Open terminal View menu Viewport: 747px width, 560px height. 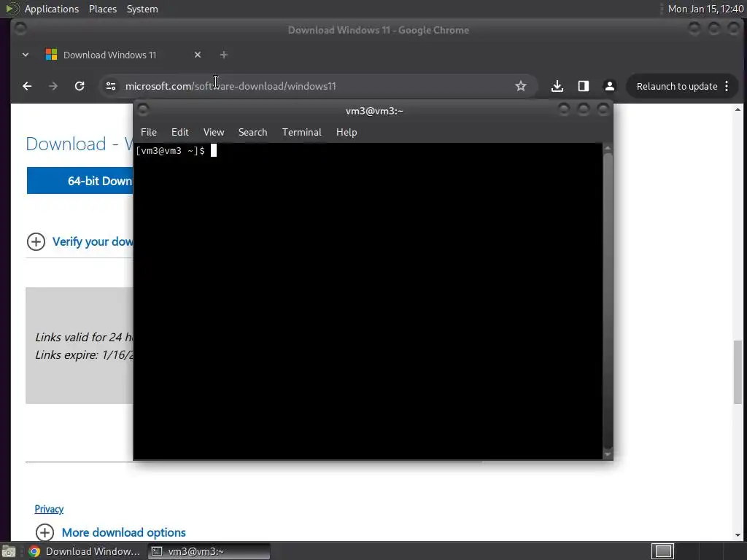pyautogui.click(x=214, y=133)
